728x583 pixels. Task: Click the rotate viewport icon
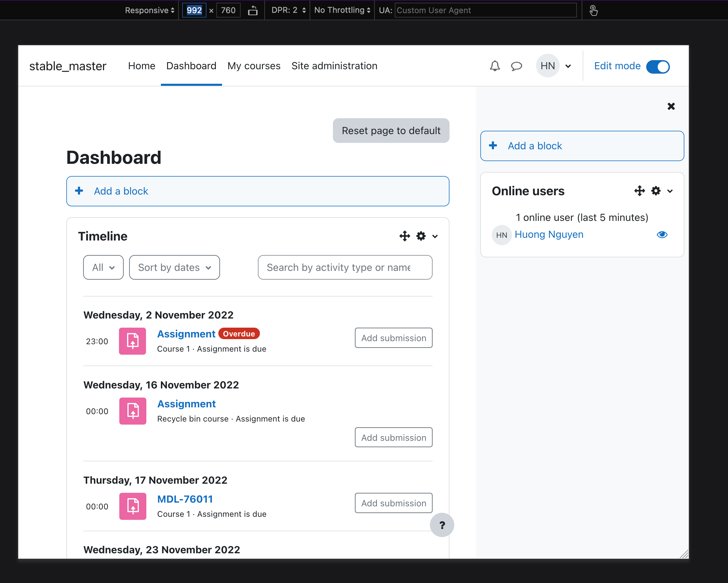[x=253, y=10]
